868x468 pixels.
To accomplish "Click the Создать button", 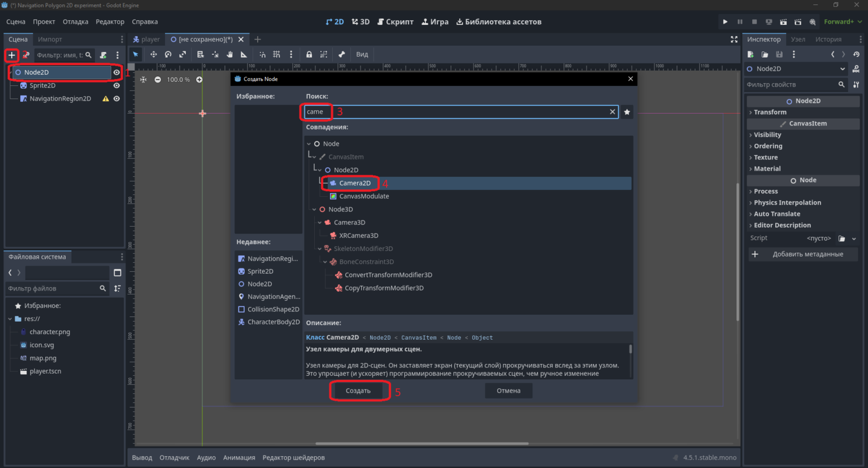I will pyautogui.click(x=358, y=391).
